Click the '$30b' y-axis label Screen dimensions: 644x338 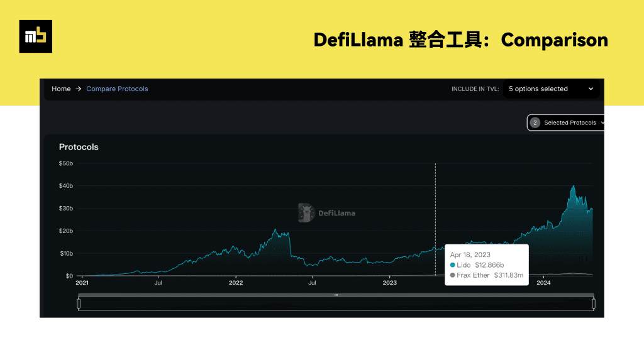pos(65,209)
